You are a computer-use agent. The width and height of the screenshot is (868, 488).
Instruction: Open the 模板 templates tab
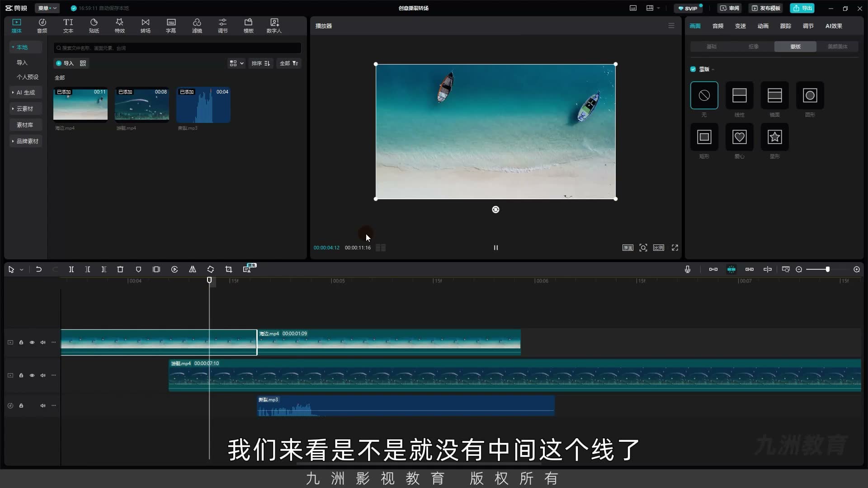pyautogui.click(x=248, y=26)
